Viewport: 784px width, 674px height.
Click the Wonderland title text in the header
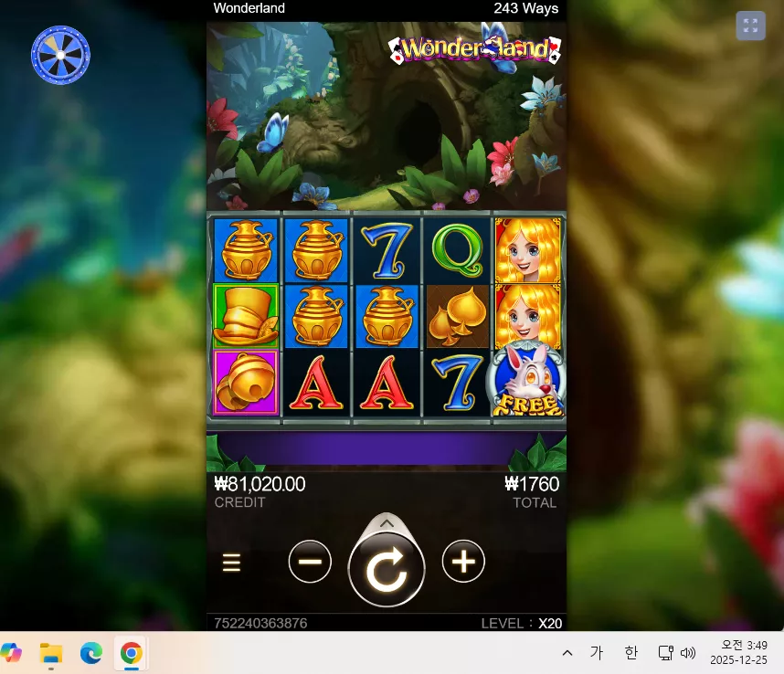pos(249,8)
